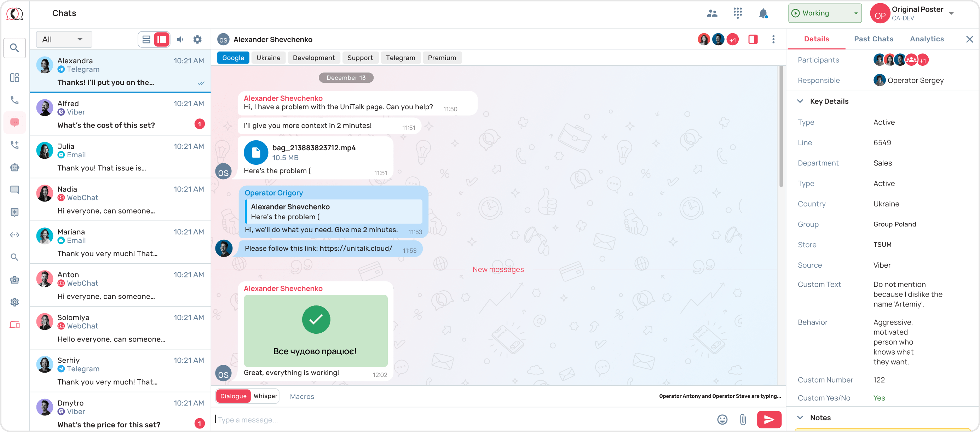Collapse the Key Details section
Image resolution: width=980 pixels, height=432 pixels.
coord(800,101)
